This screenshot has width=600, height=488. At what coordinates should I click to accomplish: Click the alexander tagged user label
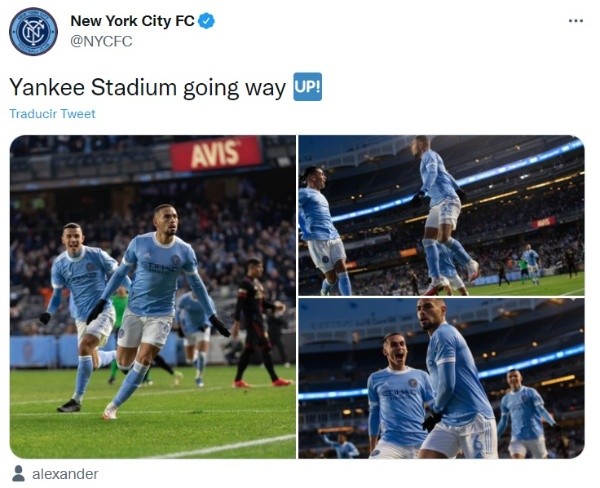tap(65, 474)
